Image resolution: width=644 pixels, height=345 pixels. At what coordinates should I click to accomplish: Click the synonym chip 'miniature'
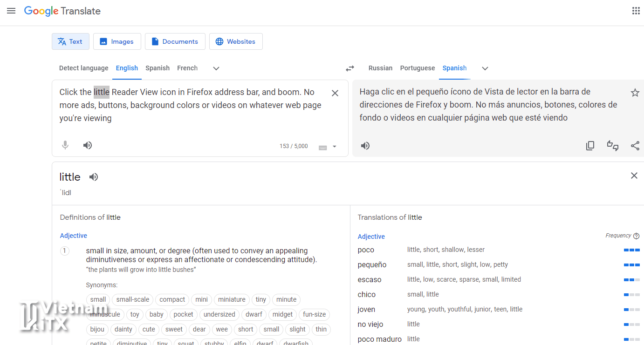[x=232, y=299]
